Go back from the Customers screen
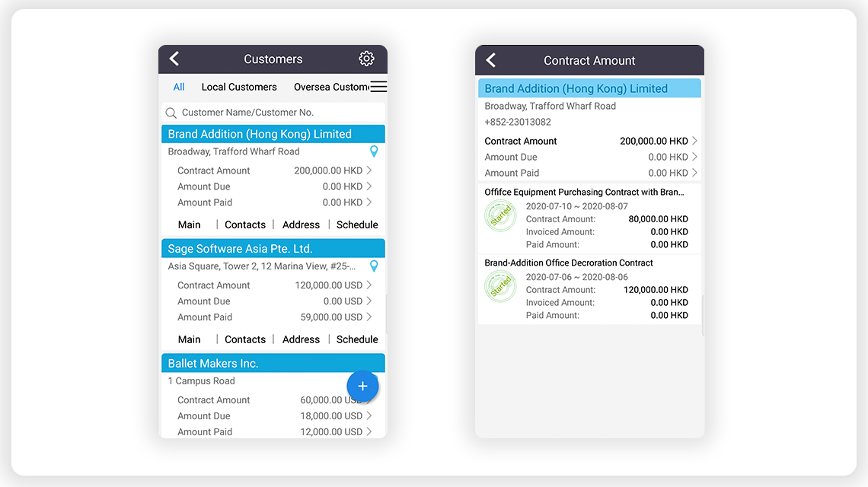The height and width of the screenshot is (487, 868). [174, 59]
